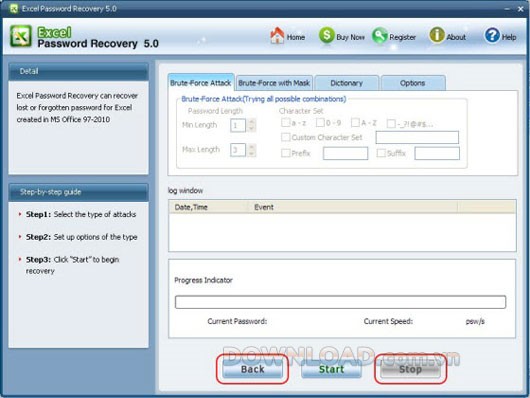Viewport: 530px width, 398px height.
Task: Switch to Brute-Force Attack tab
Action: pyautogui.click(x=201, y=83)
